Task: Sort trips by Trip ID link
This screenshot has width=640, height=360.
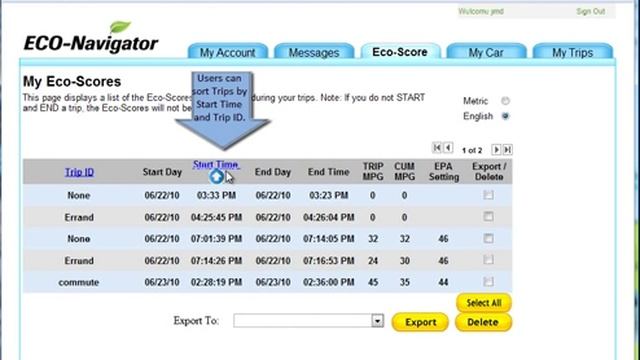Action: click(x=79, y=172)
